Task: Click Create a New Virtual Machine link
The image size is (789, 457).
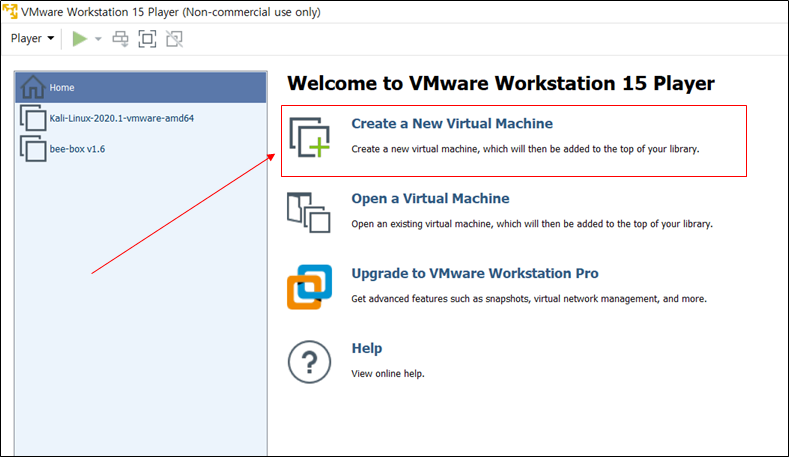Action: coord(452,123)
